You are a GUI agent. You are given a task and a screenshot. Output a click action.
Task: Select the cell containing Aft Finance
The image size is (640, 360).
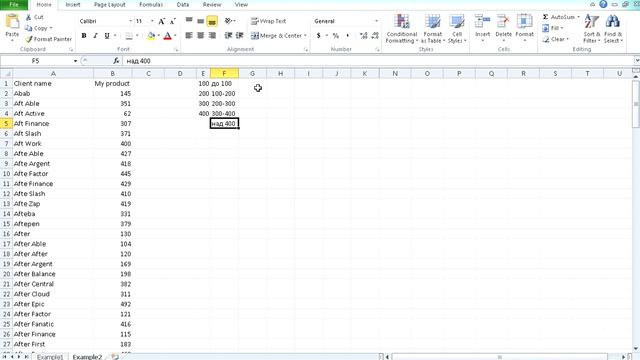coord(53,123)
